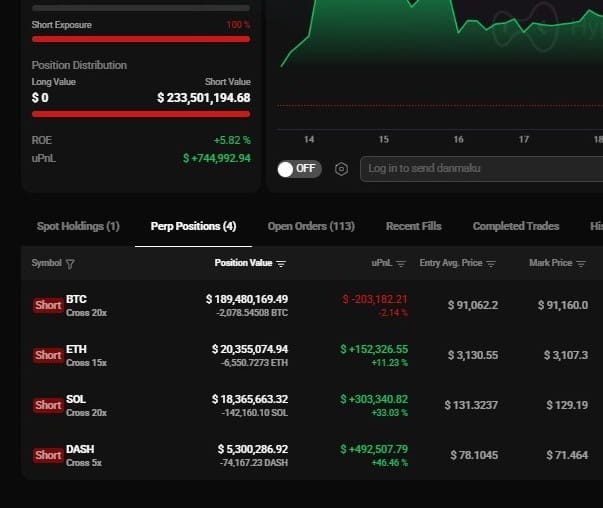Image resolution: width=603 pixels, height=508 pixels.
Task: Switch to Spot Holdings (1) tab
Action: (78, 226)
